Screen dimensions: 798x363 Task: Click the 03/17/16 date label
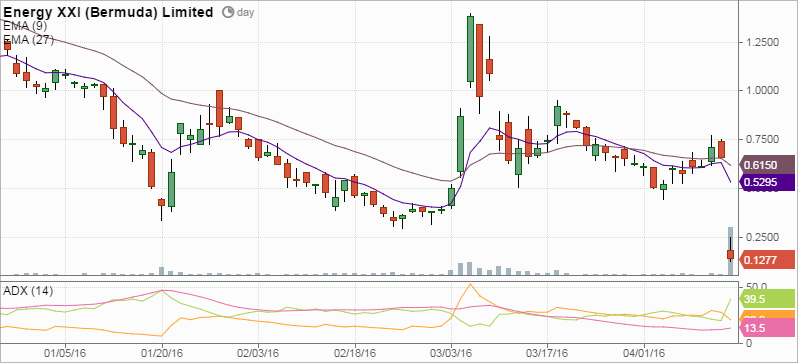[547, 353]
